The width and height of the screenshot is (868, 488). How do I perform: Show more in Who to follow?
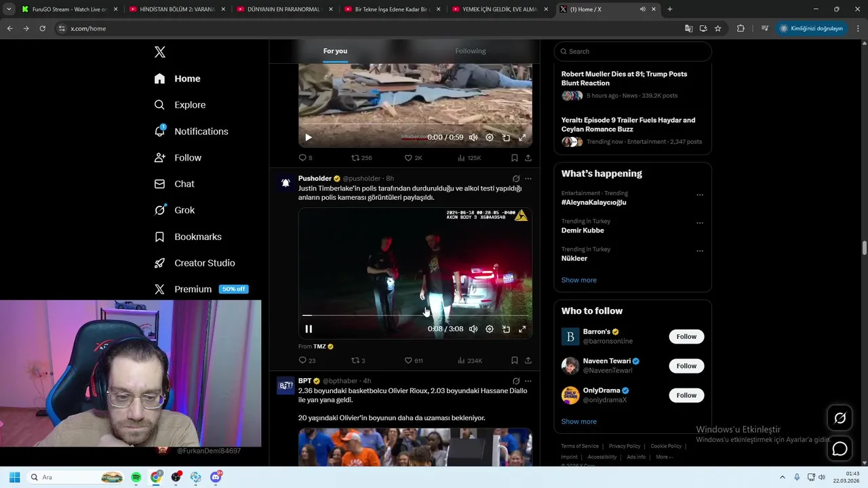[578, 422]
